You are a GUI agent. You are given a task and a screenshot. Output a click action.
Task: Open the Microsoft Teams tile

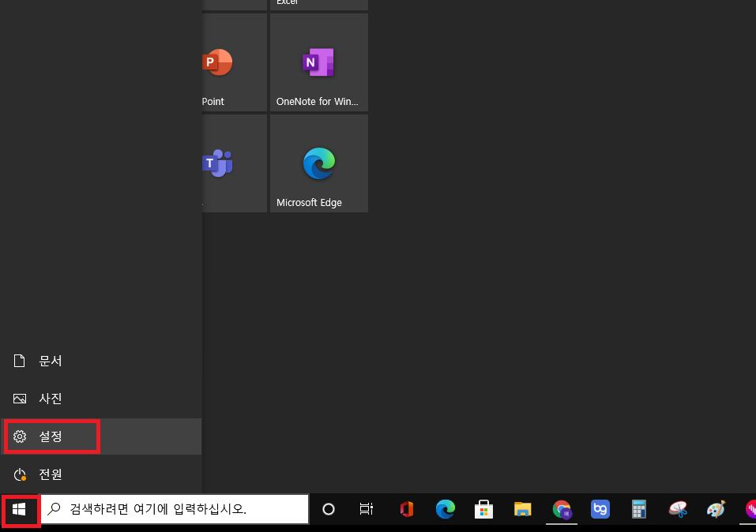[235, 163]
